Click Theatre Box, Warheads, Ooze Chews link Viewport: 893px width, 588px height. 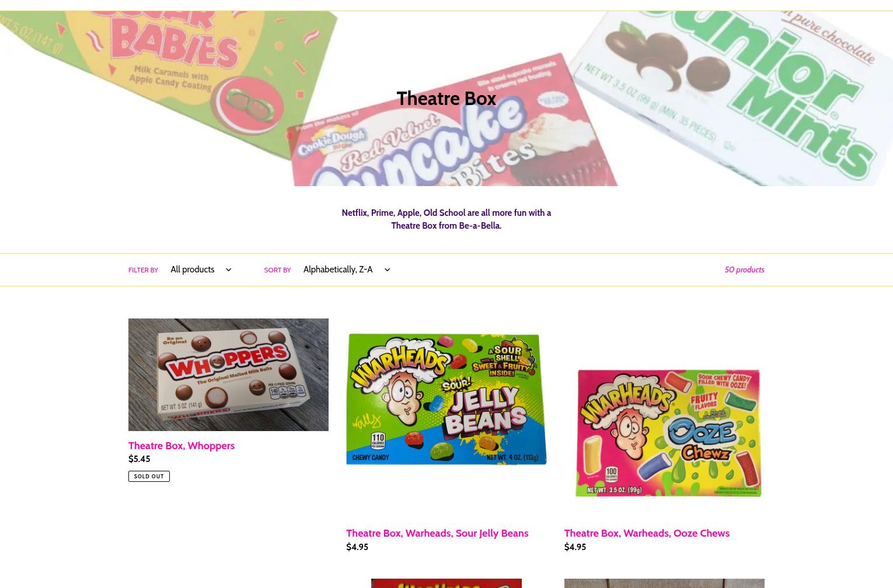click(x=647, y=533)
